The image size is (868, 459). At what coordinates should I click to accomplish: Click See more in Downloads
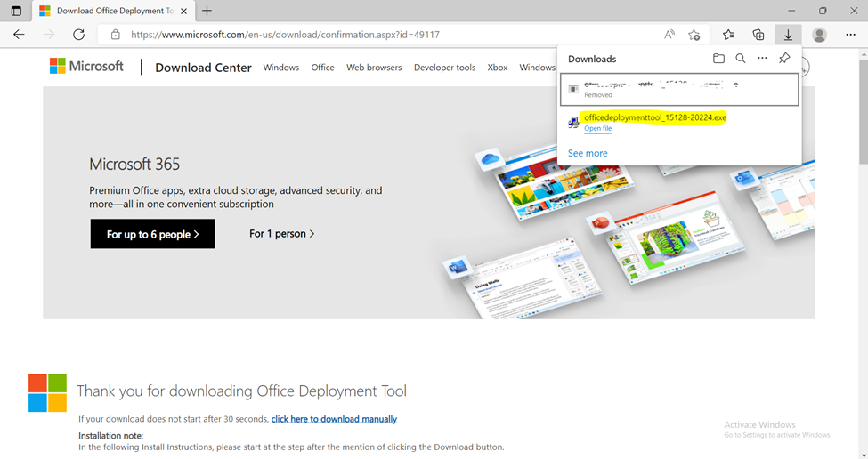click(x=588, y=153)
